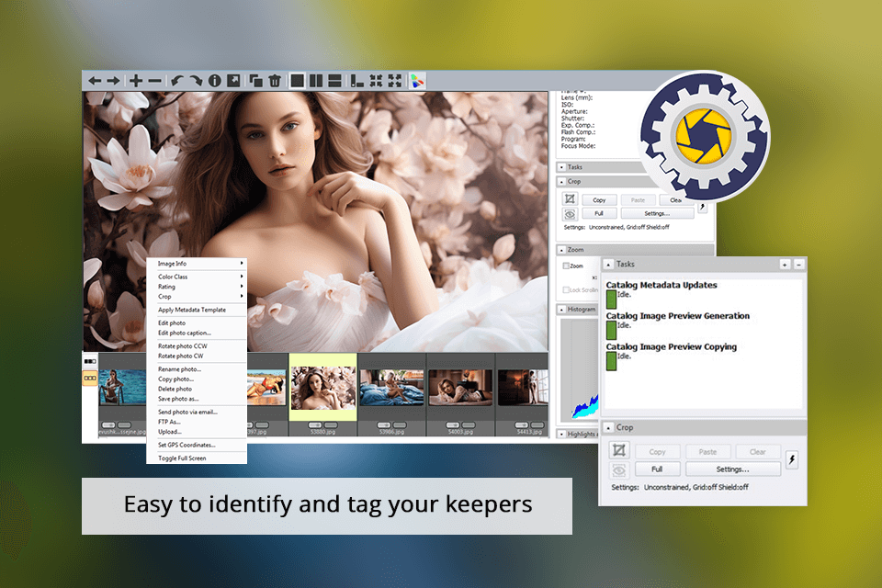882x588 pixels.
Task: Enable the Zoom checkbox
Action: pos(567,266)
